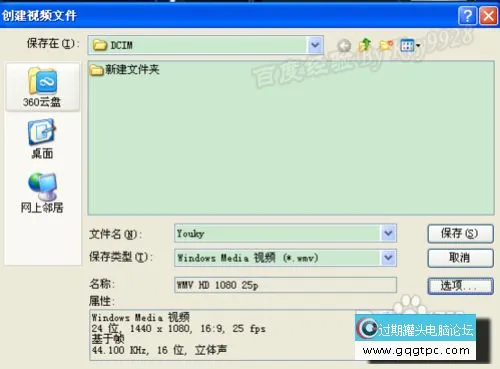This screenshot has width=500, height=369.
Task: Click the '44.100 KHz, 16 位, 立体声' line
Action: click(159, 350)
